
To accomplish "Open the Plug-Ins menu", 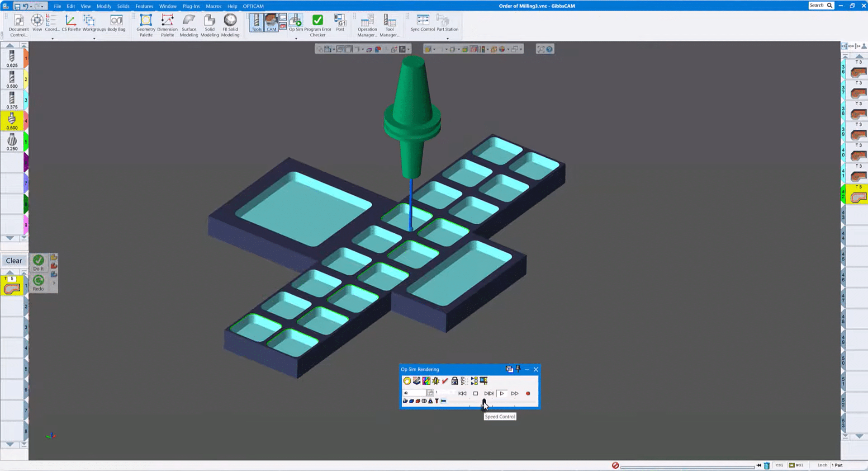I will click(191, 6).
